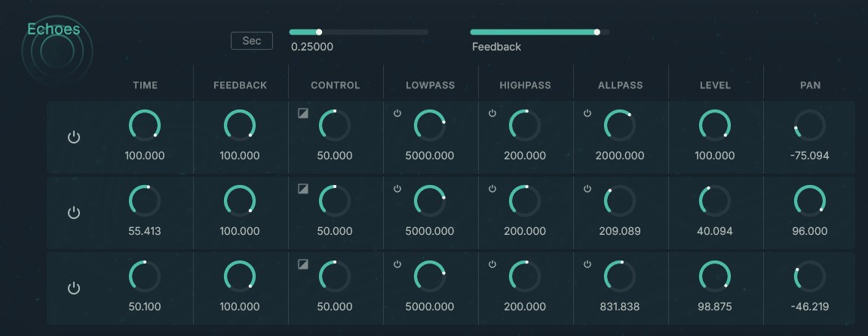Toggle power for the second echo row
Viewport: 868px width, 336px height.
click(x=74, y=213)
